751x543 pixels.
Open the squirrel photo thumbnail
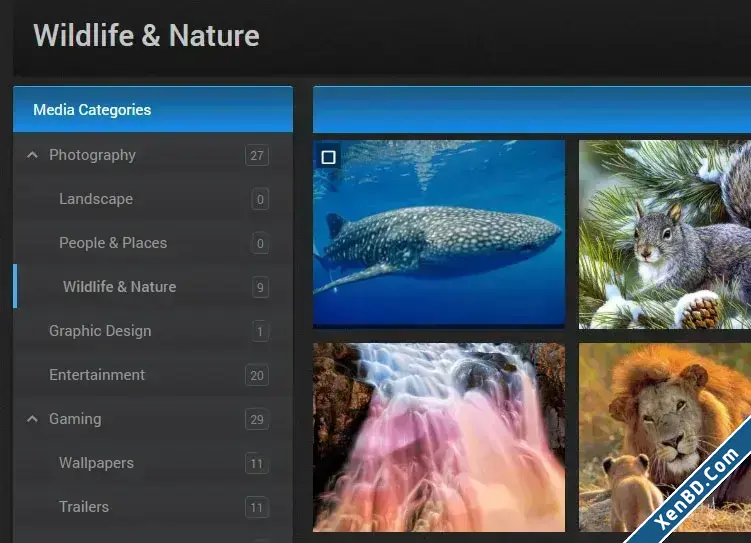click(x=665, y=234)
